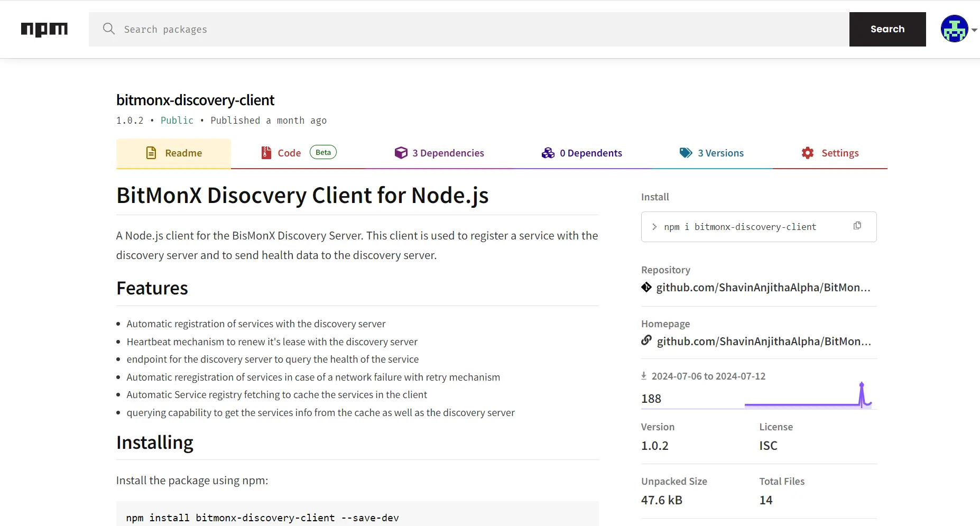Open the 3 Dependencies tab
This screenshot has width=980, height=526.
(439, 153)
